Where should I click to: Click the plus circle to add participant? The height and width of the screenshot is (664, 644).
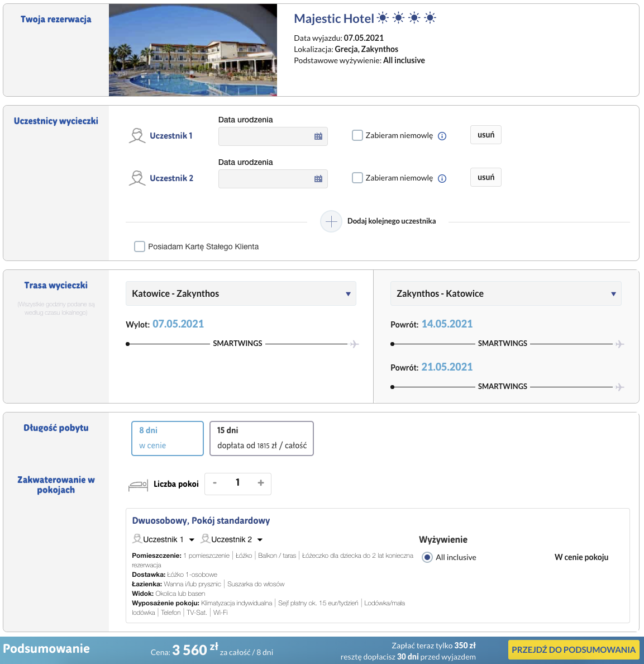click(331, 221)
